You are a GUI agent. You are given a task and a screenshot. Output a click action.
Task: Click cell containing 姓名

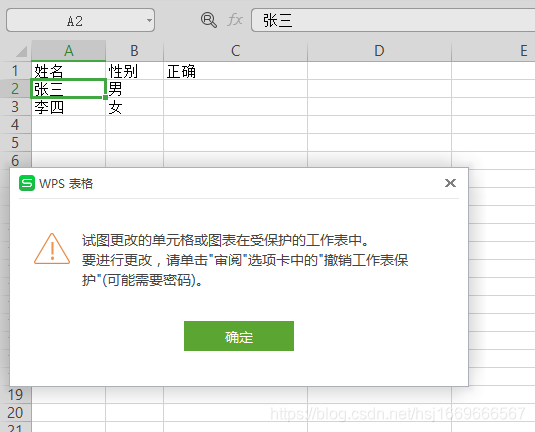69,71
